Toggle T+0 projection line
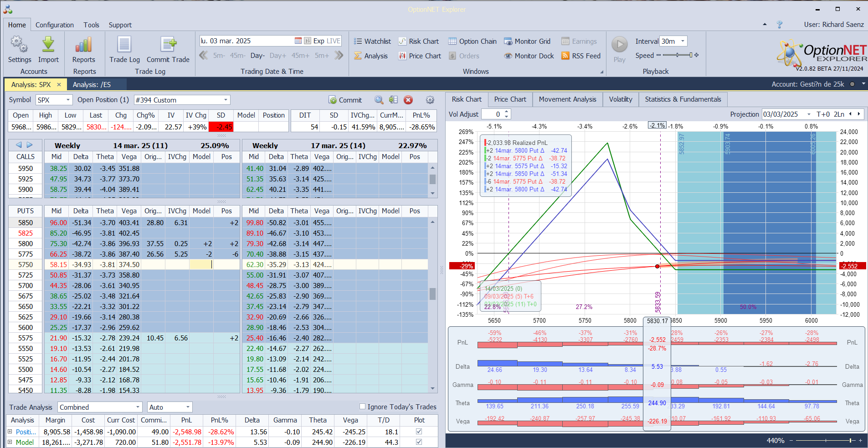The image size is (868, 448). (x=823, y=114)
